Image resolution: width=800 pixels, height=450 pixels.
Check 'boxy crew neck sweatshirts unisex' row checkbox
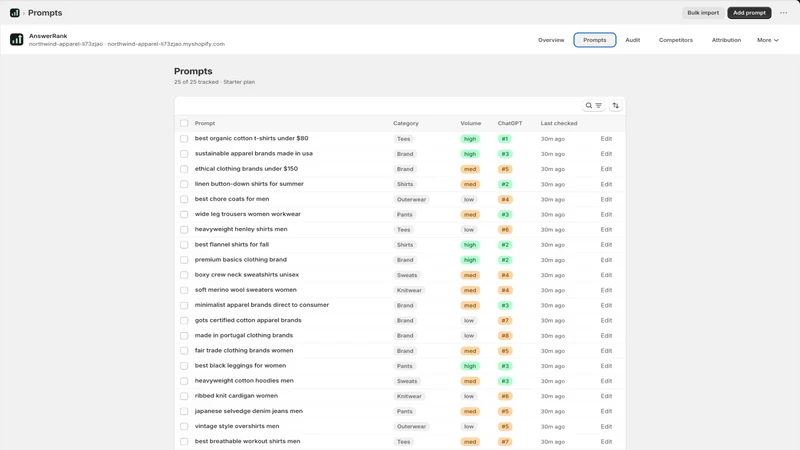[x=184, y=275]
